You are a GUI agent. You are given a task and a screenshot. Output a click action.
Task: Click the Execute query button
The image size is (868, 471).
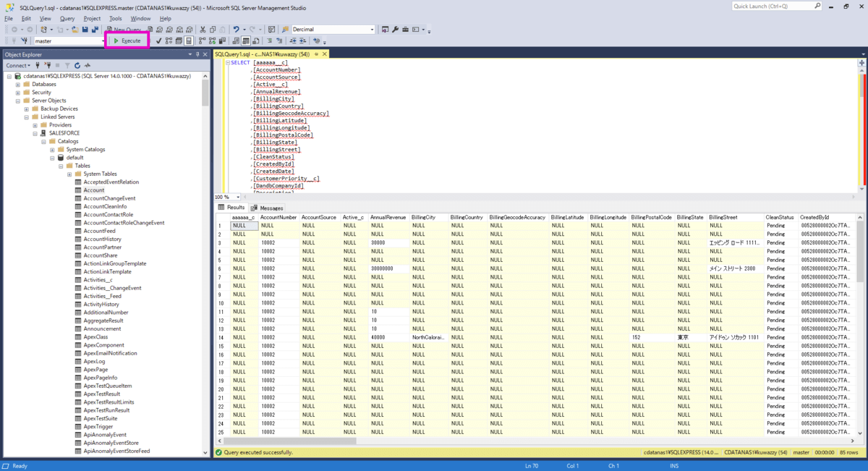click(x=127, y=41)
